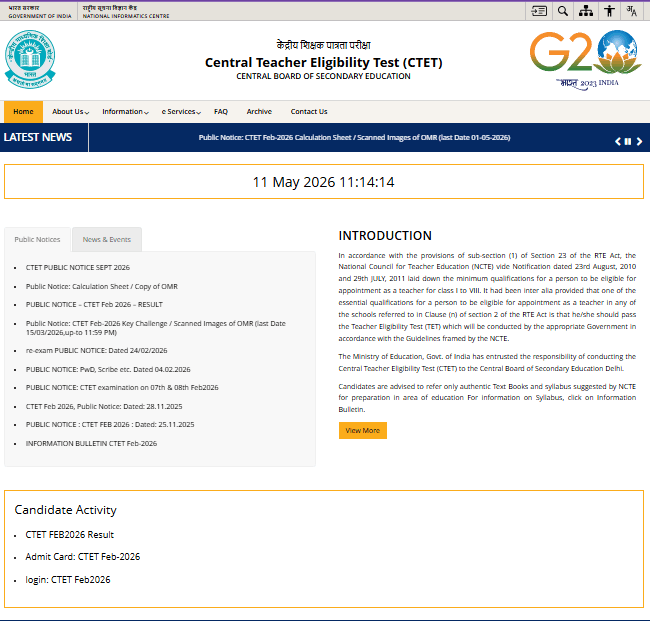
Task: Open PUBLIC NOTICE – CTET Feb 2026 – RESULT
Action: (94, 304)
